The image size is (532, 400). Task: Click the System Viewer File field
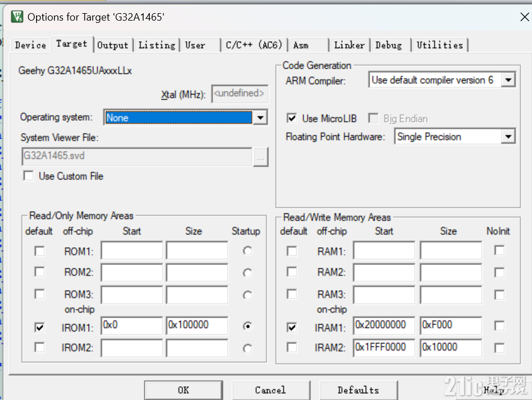[x=137, y=156]
